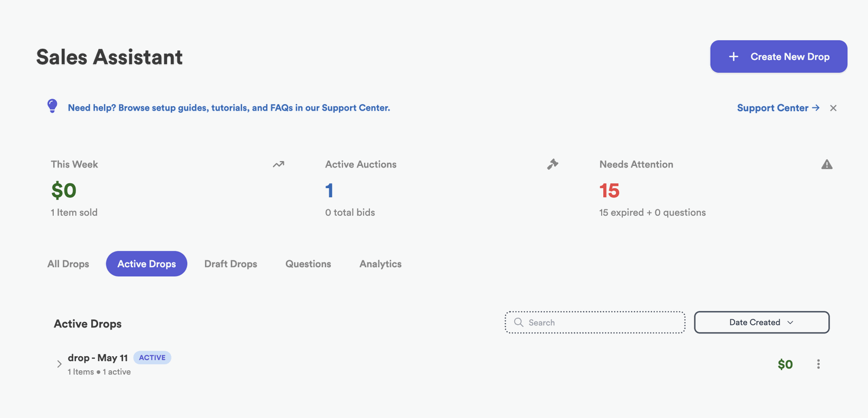The width and height of the screenshot is (868, 418).
Task: Click the Active Auctions label
Action: point(361,164)
